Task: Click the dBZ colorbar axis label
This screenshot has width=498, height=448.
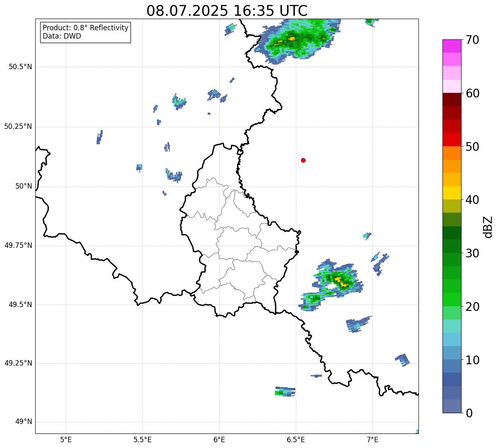Action: point(488,227)
